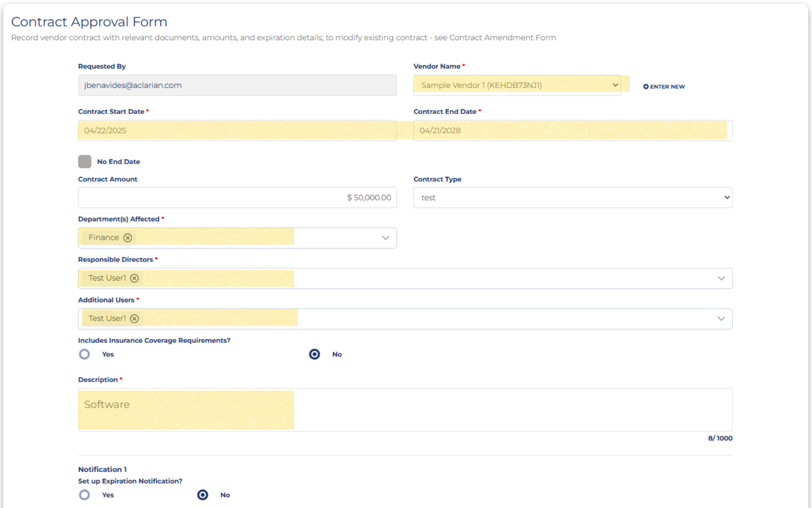Click the Set up Expiration Notification label
This screenshot has height=508, width=812.
point(130,481)
